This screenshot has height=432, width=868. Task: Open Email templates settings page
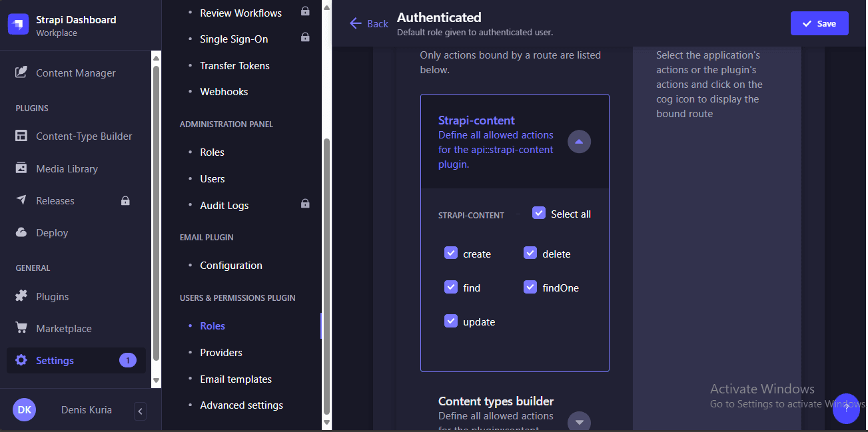(x=236, y=379)
